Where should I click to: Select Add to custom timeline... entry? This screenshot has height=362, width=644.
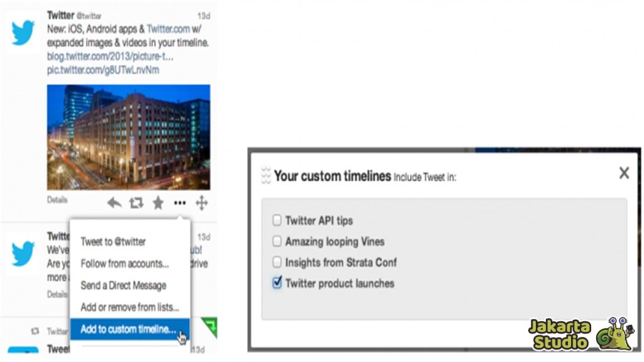pyautogui.click(x=130, y=329)
